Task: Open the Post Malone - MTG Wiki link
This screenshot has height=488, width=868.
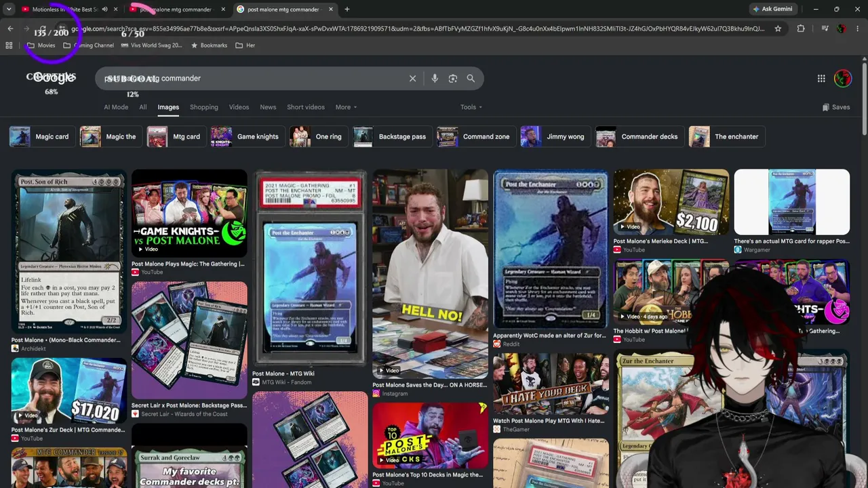Action: (x=283, y=373)
